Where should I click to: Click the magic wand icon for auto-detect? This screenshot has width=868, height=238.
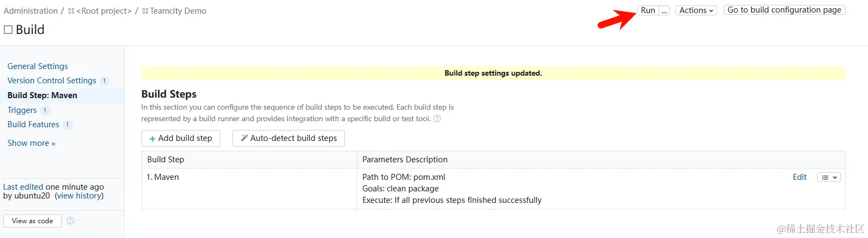point(245,138)
